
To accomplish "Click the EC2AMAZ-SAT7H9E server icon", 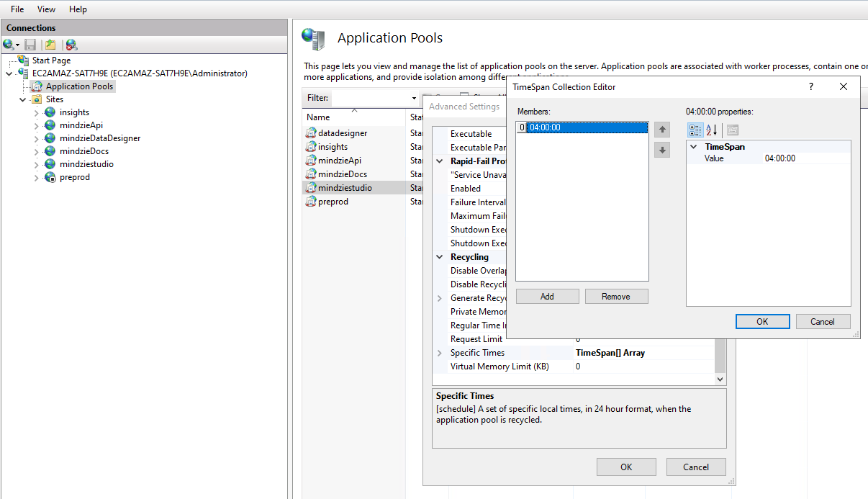I will coord(24,73).
